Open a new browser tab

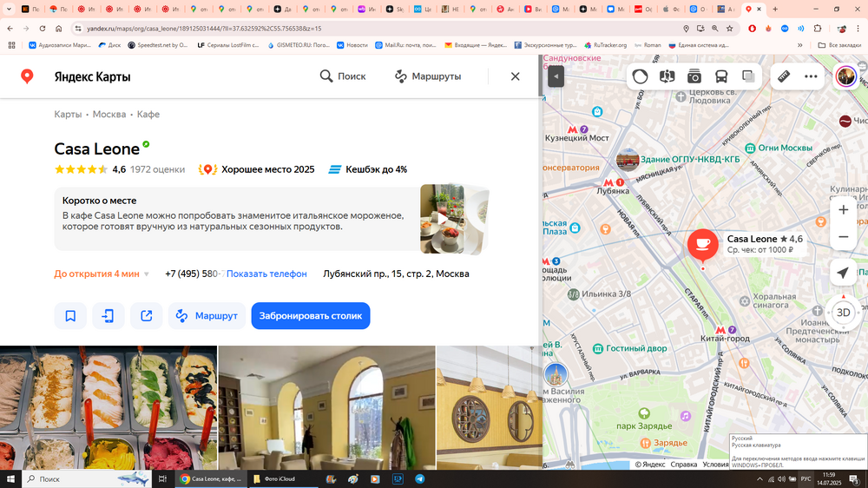point(775,9)
